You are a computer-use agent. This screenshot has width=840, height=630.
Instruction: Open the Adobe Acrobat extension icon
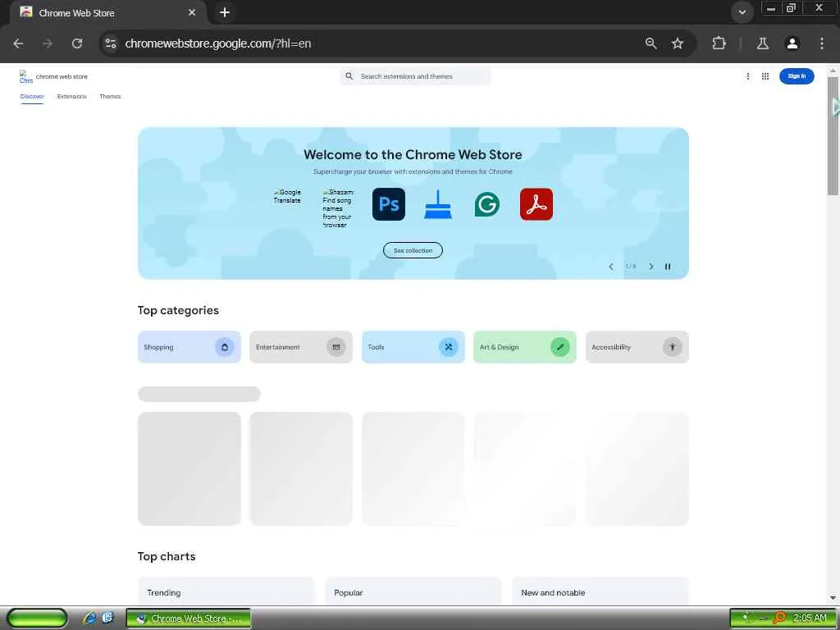pyautogui.click(x=536, y=204)
